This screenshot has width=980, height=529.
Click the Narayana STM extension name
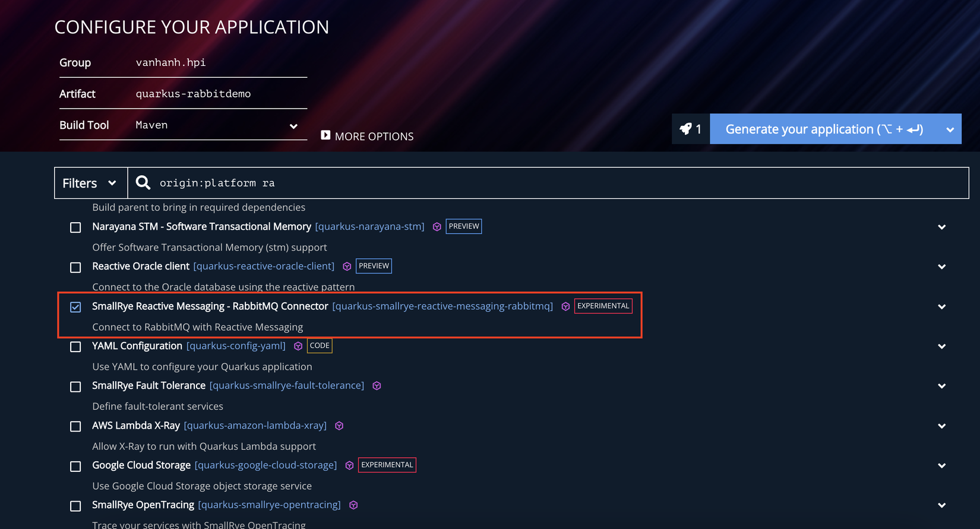(202, 227)
